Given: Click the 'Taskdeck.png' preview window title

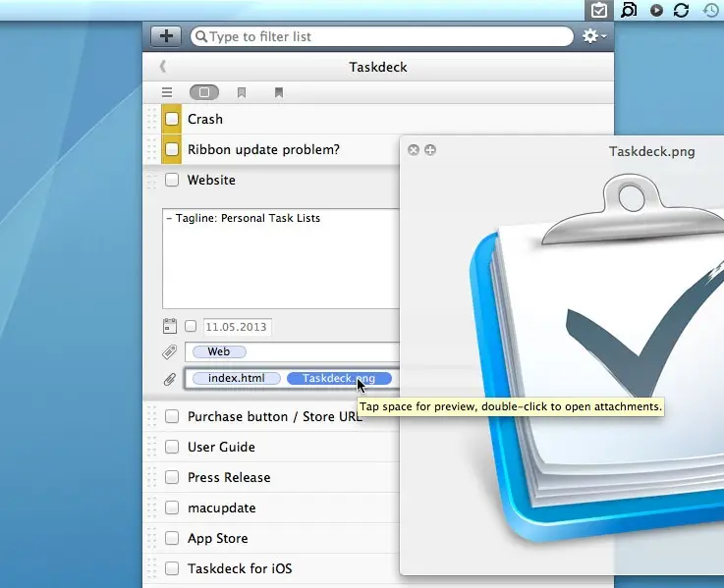Looking at the screenshot, I should [652, 151].
